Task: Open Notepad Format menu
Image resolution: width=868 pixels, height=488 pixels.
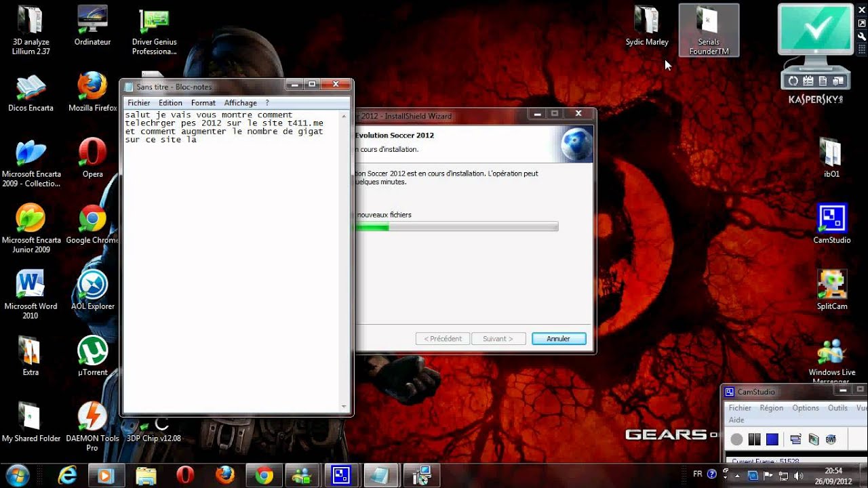Action: tap(203, 103)
